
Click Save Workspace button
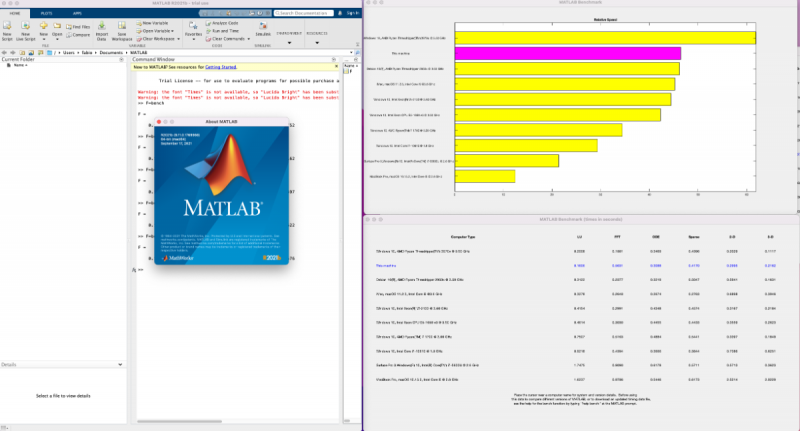121,31
